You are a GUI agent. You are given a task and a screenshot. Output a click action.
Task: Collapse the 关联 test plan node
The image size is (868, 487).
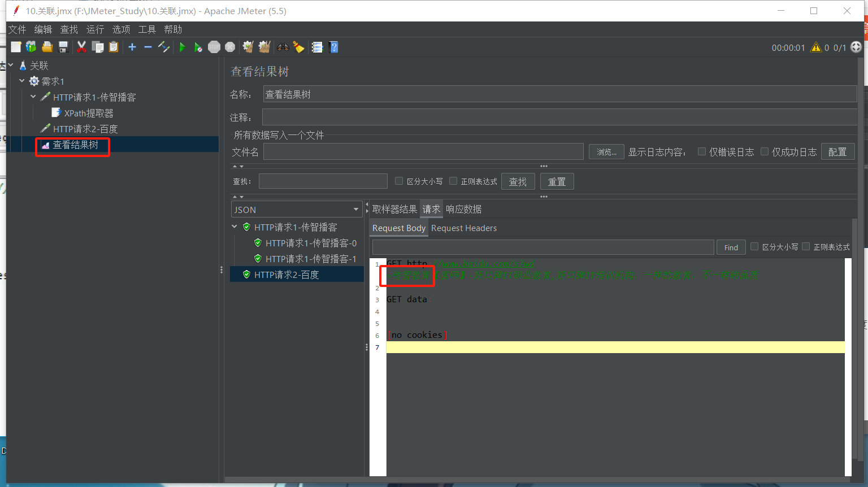tap(11, 65)
